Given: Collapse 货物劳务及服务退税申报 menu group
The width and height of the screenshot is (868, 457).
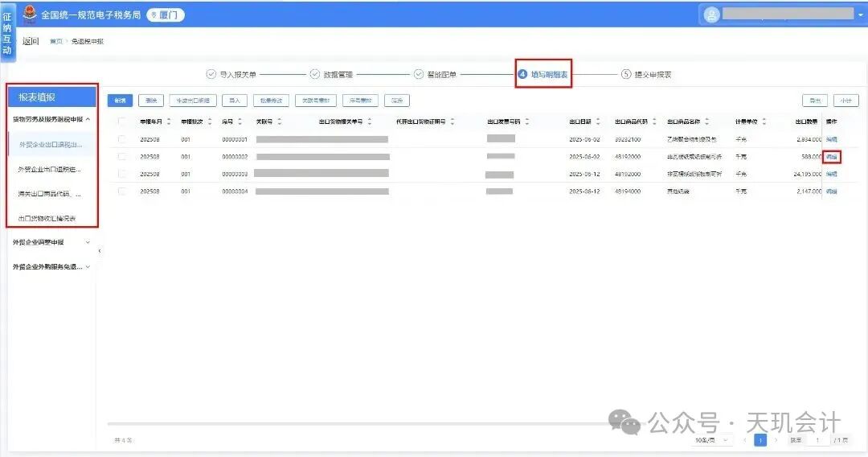Looking at the screenshot, I should 51,119.
